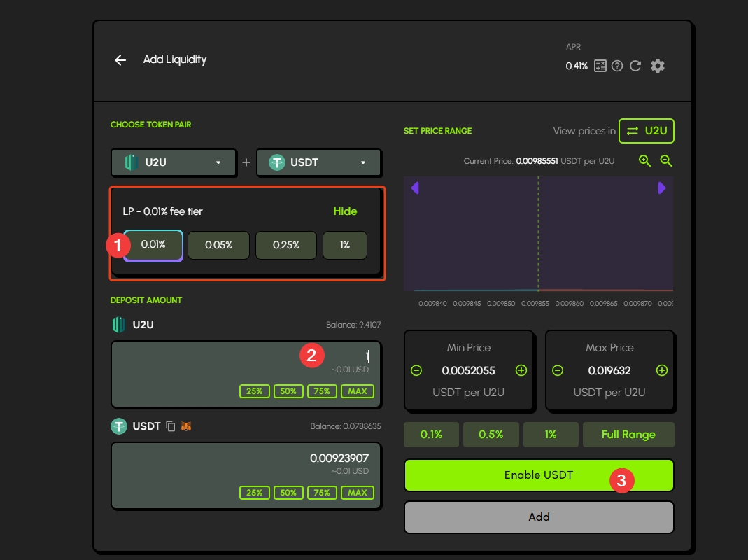This screenshot has width=748, height=560.
Task: Choose the 0.25% fee tier option
Action: pos(286,246)
